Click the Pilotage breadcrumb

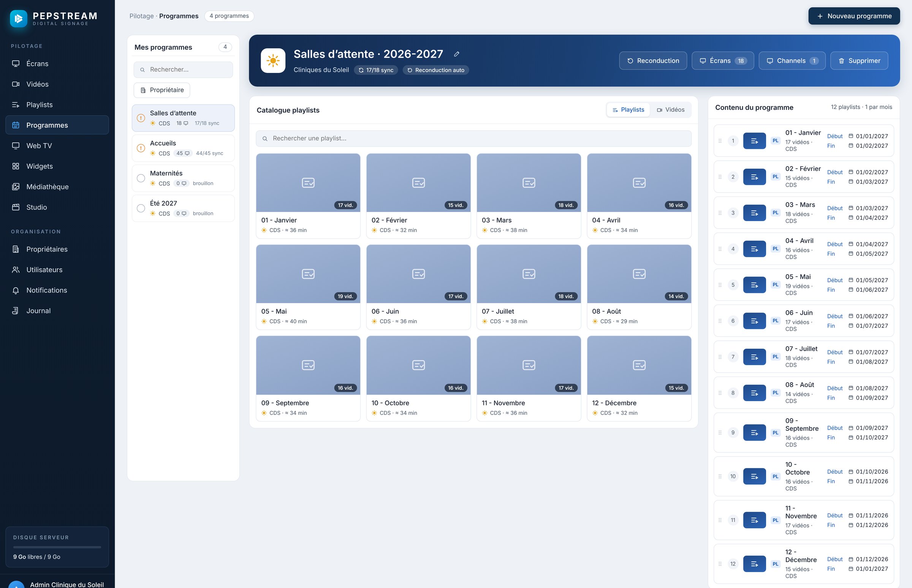point(141,16)
